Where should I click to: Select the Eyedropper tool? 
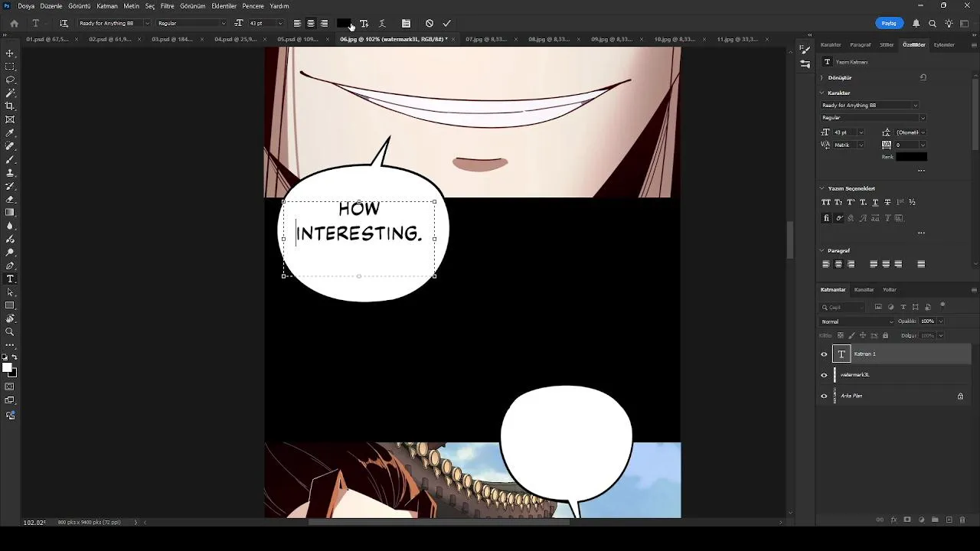pyautogui.click(x=10, y=133)
